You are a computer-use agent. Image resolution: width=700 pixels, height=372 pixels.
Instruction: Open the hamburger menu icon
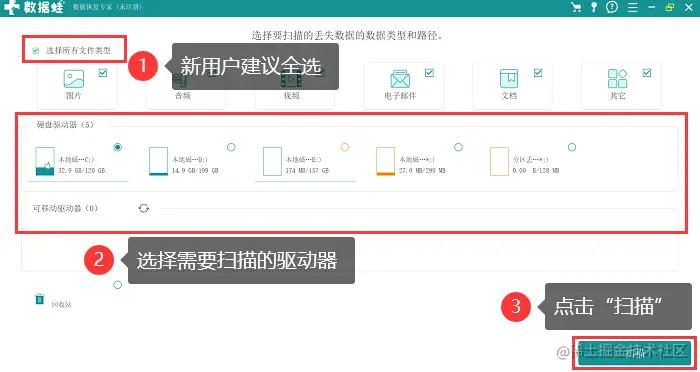(x=633, y=7)
